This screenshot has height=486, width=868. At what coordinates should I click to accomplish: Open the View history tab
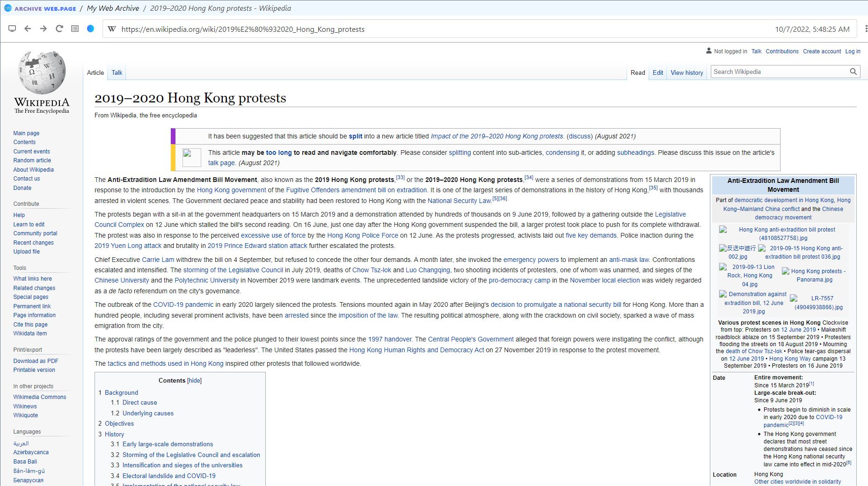pyautogui.click(x=687, y=73)
